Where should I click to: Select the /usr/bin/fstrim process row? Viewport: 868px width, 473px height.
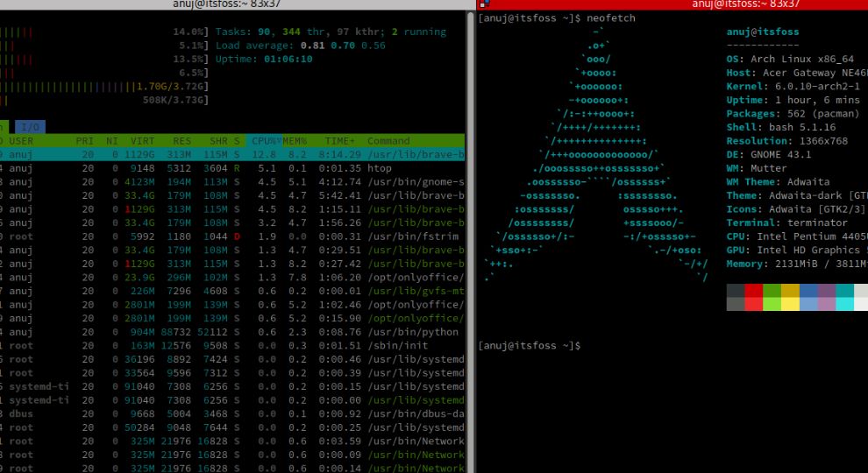tap(232, 236)
